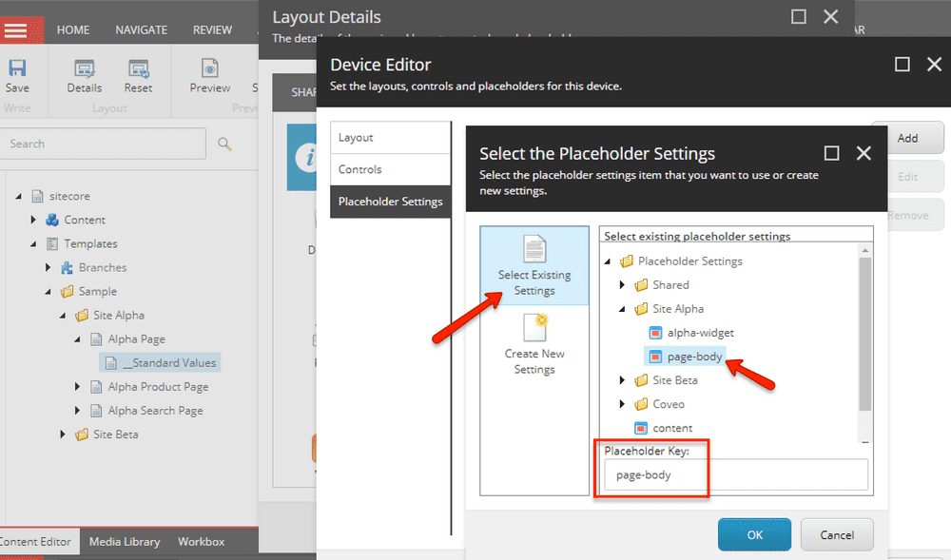Viewport: 951px width, 560px height.
Task: Choose Select Existing Settings option
Action: click(534, 265)
